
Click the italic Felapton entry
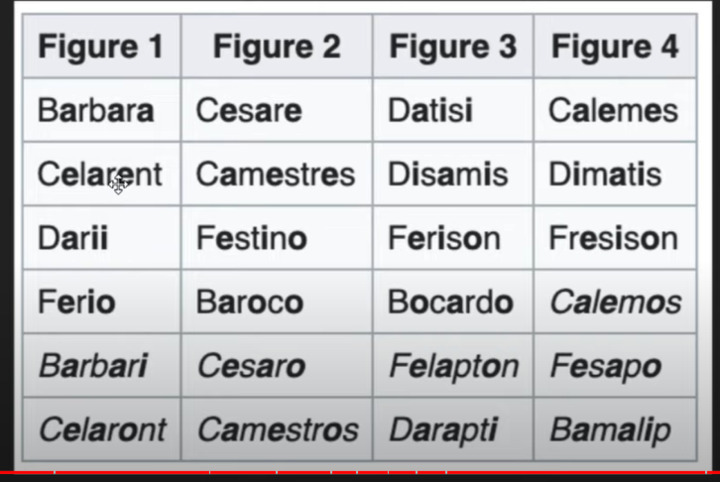coord(453,366)
